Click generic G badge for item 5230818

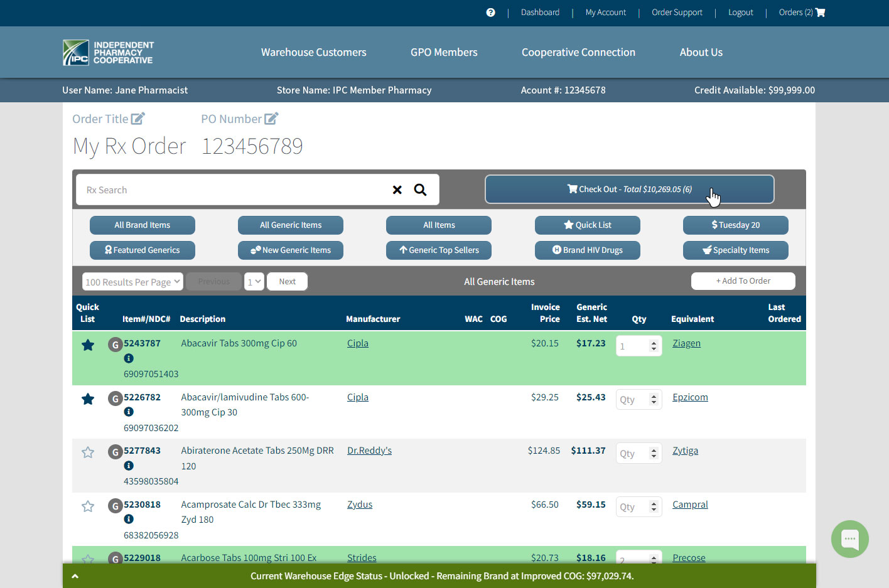pyautogui.click(x=115, y=506)
